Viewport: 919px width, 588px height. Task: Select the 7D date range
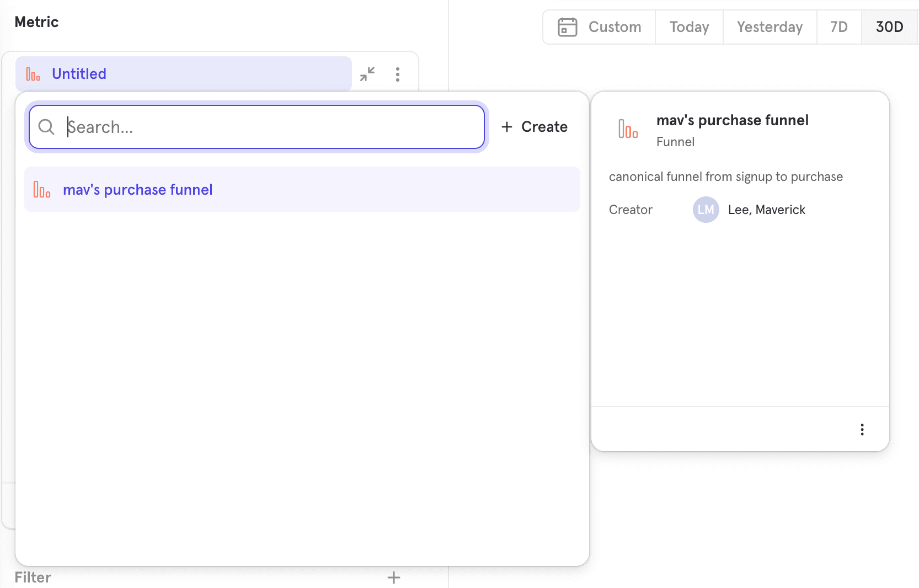(x=839, y=27)
